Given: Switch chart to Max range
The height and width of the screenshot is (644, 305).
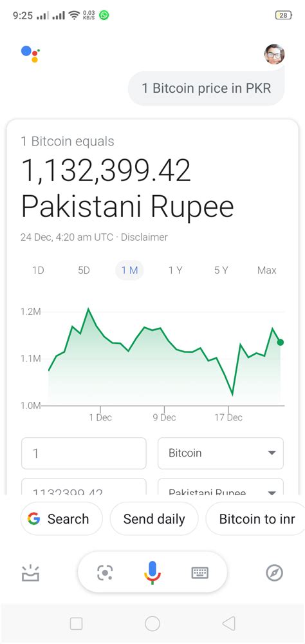Looking at the screenshot, I should 267,270.
